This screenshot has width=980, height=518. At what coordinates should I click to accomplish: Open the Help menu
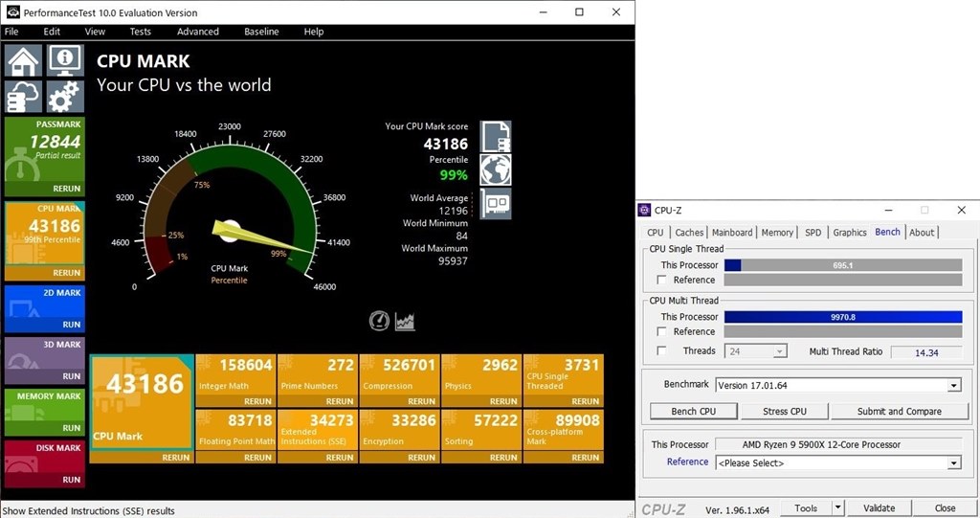click(314, 32)
